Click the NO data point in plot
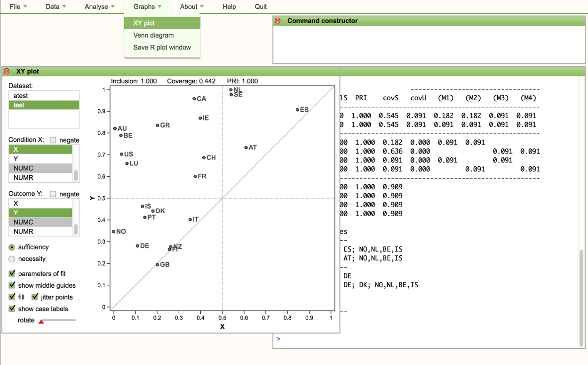The image size is (588, 365). (x=113, y=232)
